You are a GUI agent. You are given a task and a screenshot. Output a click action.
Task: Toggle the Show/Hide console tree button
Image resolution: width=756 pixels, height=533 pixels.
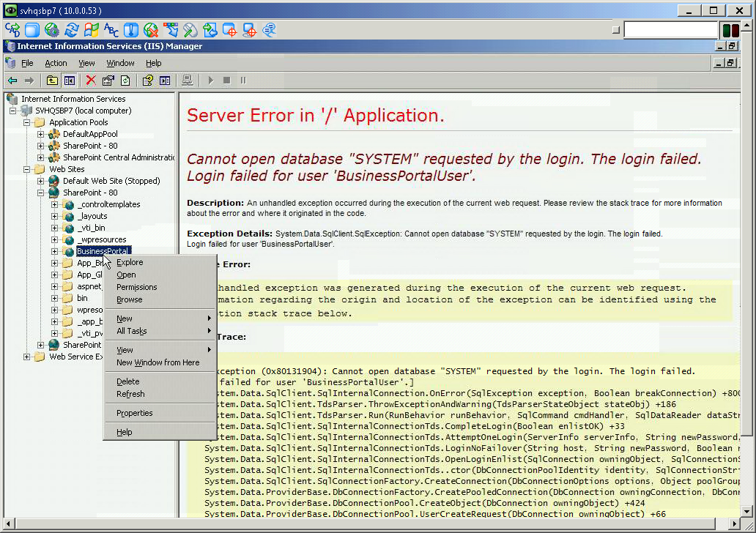pyautogui.click(x=69, y=81)
